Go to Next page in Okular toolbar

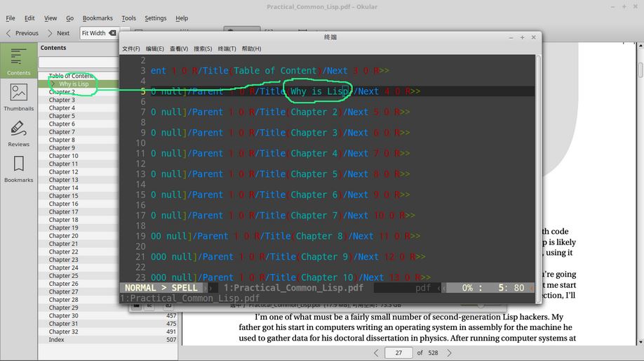58,33
